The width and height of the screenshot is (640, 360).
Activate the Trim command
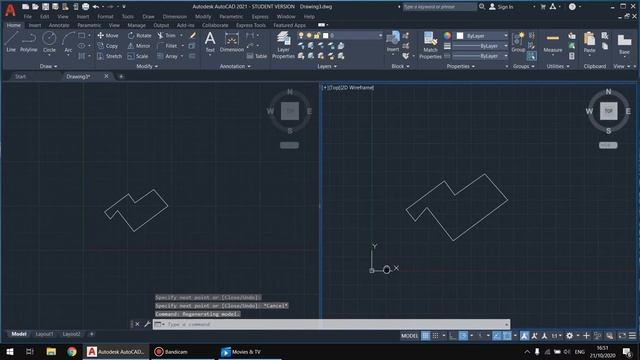click(167, 36)
